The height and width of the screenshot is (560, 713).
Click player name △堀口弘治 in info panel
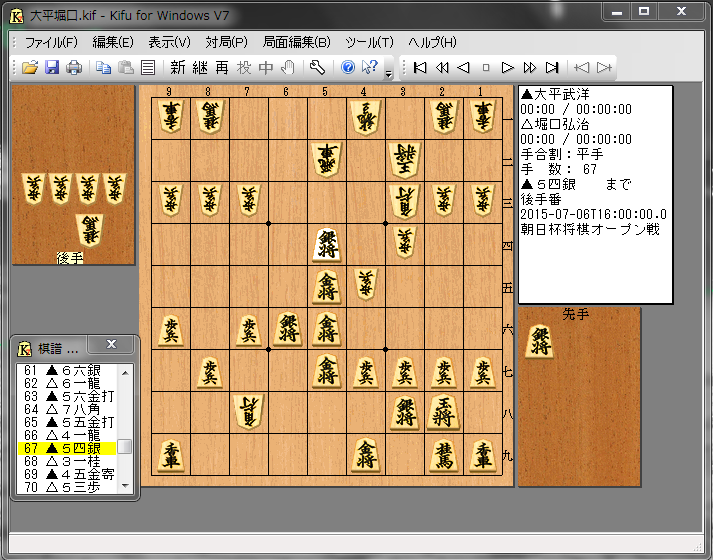pos(555,124)
